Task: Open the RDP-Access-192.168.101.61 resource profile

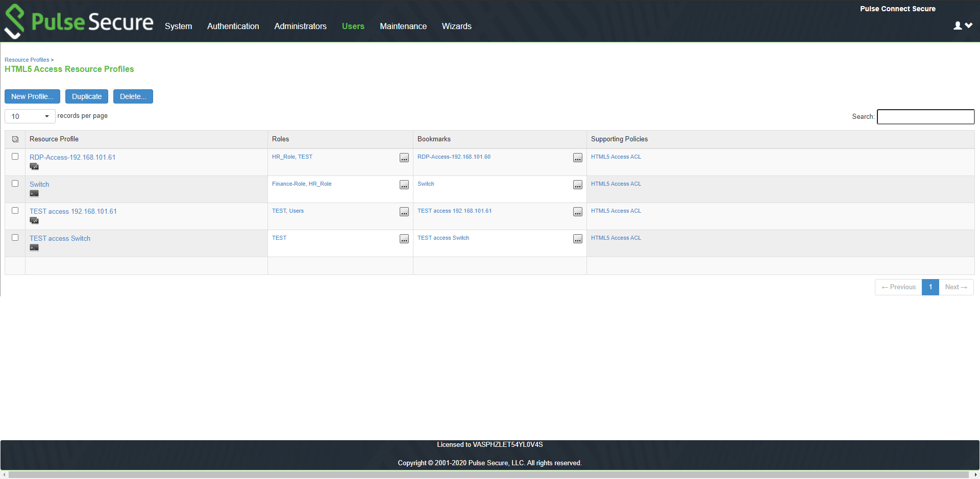Action: 72,157
